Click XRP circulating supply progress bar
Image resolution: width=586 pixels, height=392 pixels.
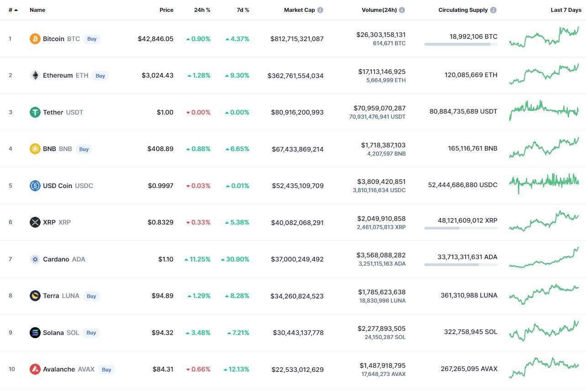461,228
